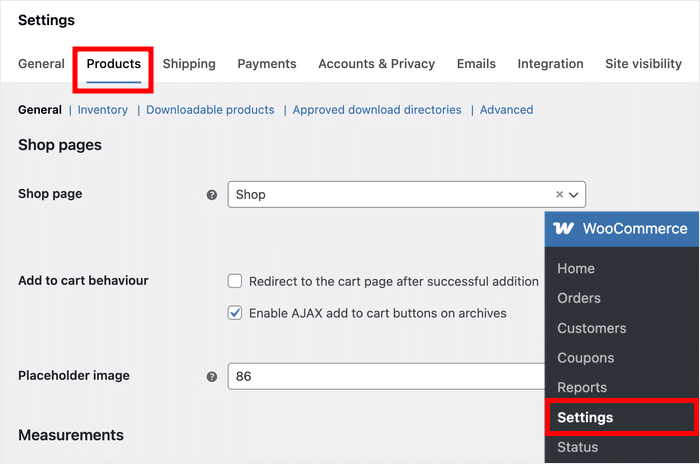Open the Shipping settings tab
The width and height of the screenshot is (700, 464).
[189, 64]
